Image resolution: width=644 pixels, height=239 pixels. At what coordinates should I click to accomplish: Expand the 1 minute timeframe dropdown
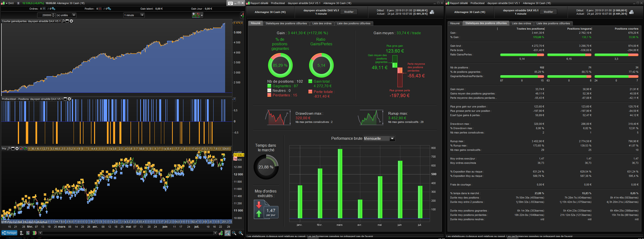[x=134, y=15]
